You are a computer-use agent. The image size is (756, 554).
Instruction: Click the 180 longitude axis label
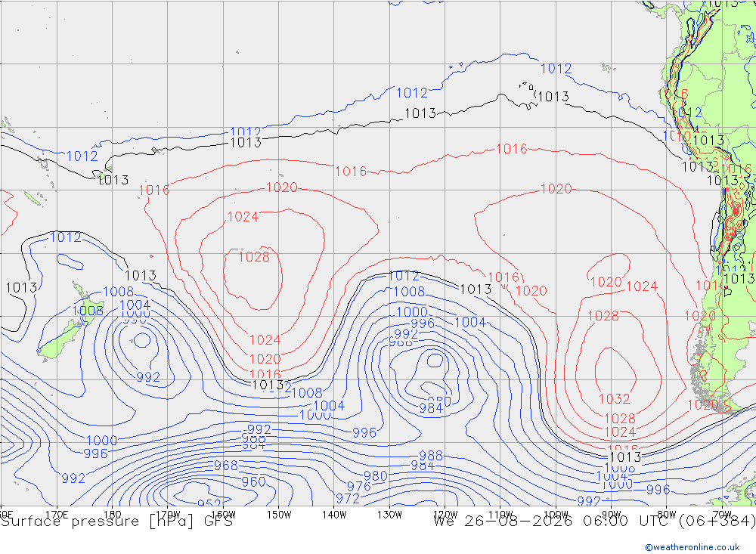(113, 515)
